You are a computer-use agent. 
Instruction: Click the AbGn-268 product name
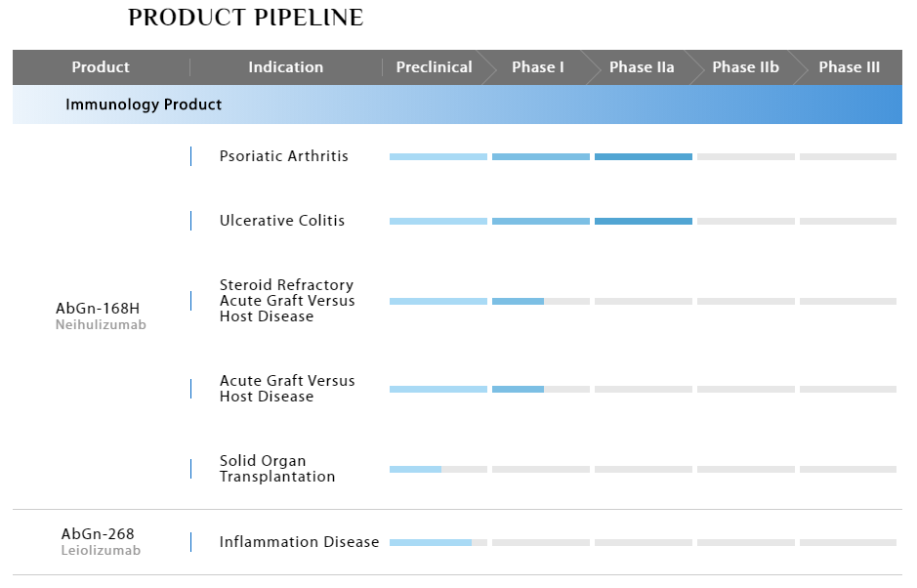click(x=98, y=534)
